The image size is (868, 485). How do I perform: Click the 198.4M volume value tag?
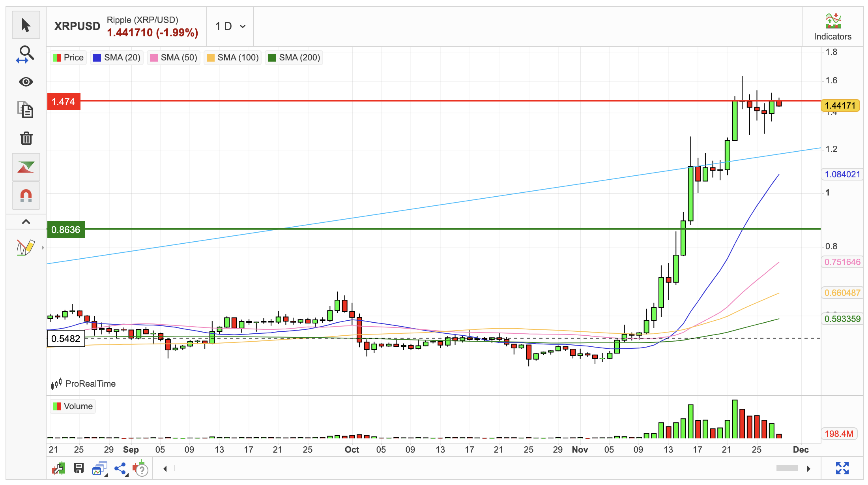point(839,434)
